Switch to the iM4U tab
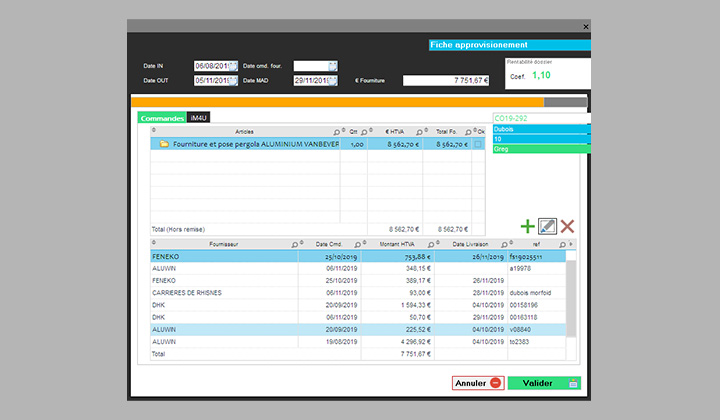720x420 pixels. click(x=198, y=118)
